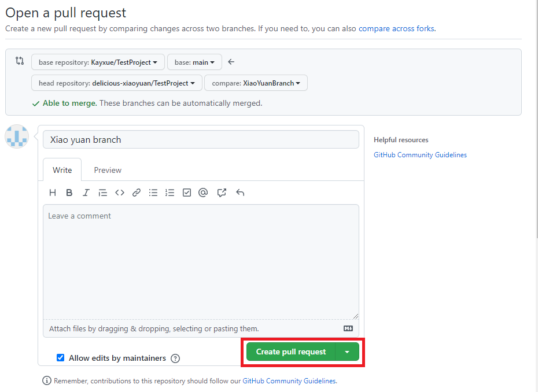Add a hyperlink using the link icon

pyautogui.click(x=136, y=193)
